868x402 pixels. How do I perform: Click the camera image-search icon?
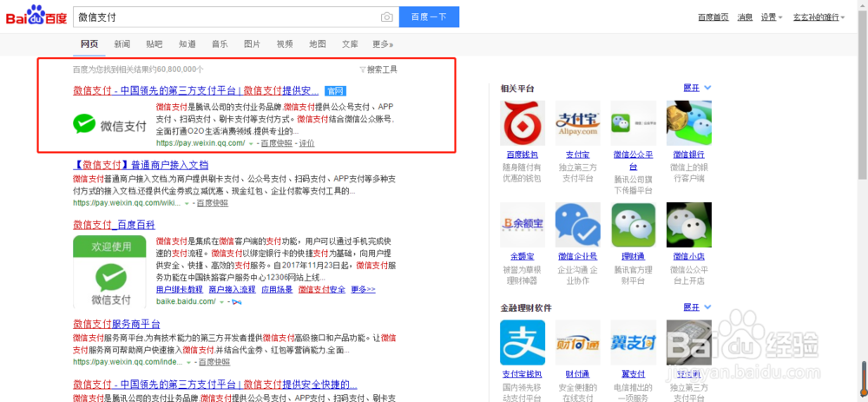(x=387, y=17)
